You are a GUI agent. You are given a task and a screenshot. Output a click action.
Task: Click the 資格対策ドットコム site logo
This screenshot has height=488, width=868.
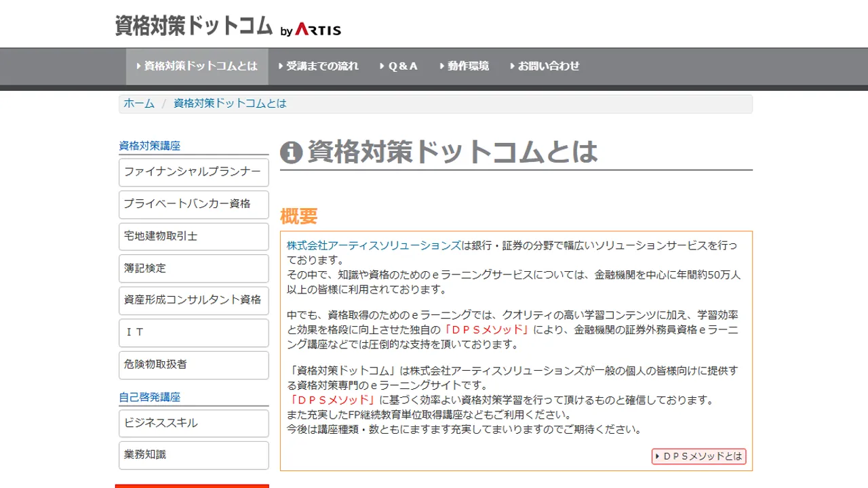(194, 25)
